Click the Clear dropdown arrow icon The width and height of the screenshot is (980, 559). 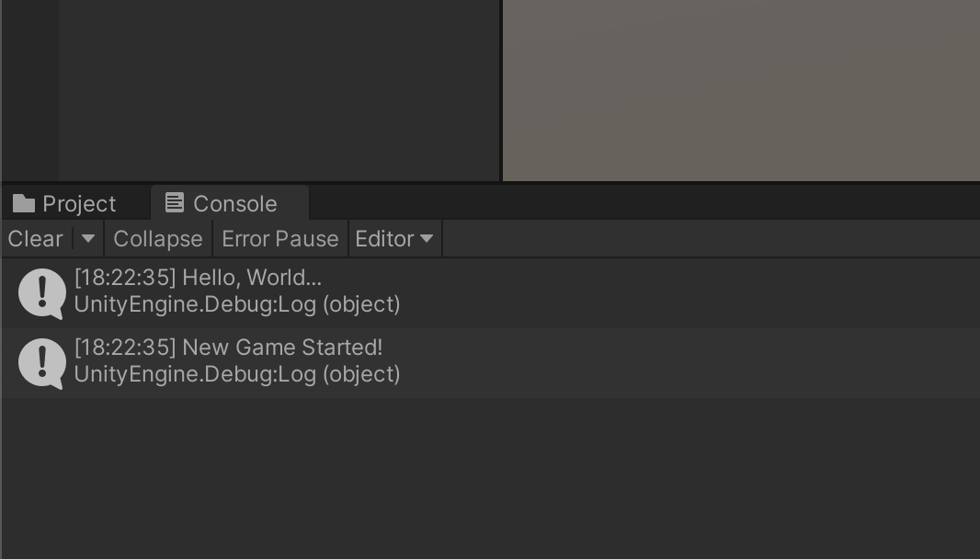coord(87,238)
